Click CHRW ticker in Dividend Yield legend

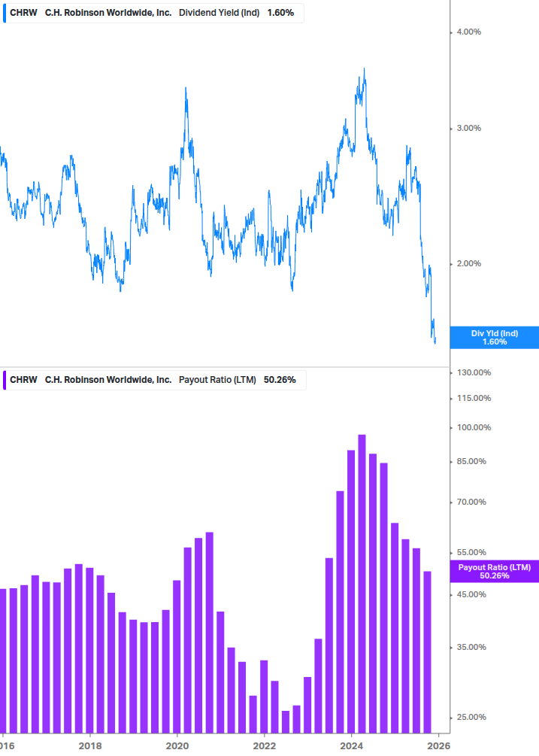[23, 13]
